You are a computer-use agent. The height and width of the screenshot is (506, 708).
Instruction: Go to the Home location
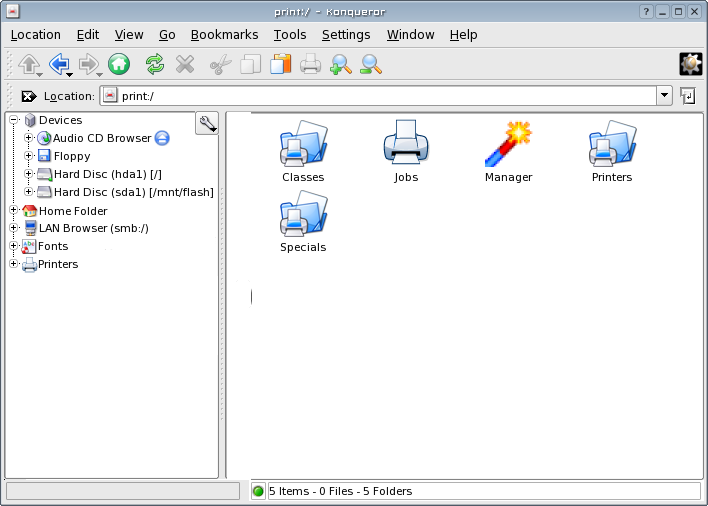[119, 64]
